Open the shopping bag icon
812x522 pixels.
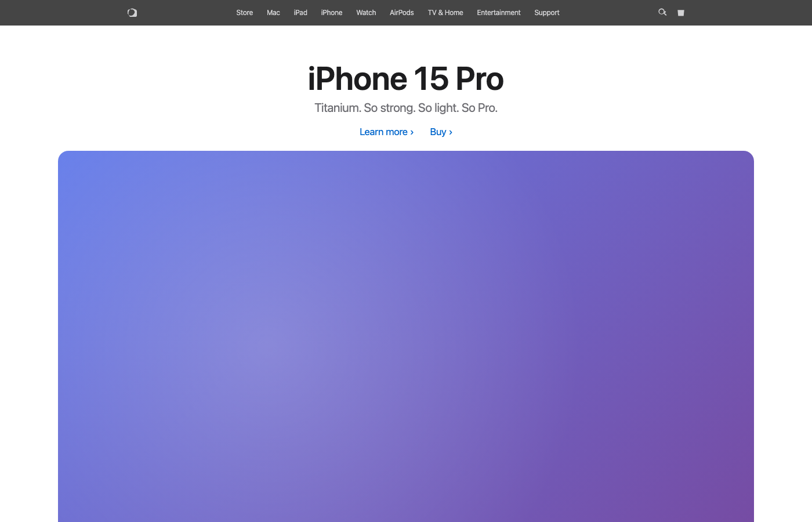681,13
